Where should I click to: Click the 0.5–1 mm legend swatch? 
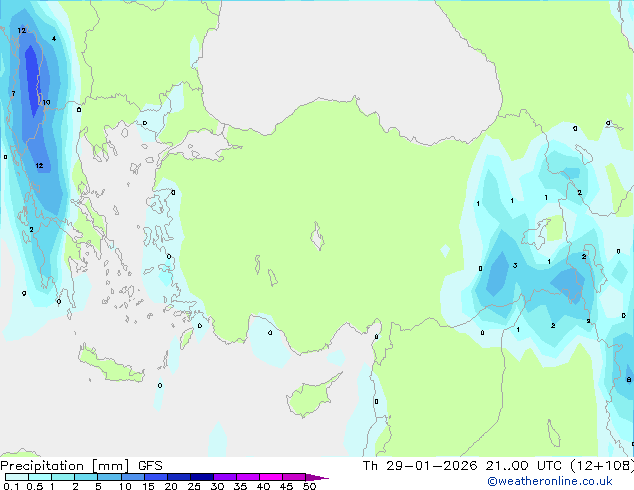point(40,477)
